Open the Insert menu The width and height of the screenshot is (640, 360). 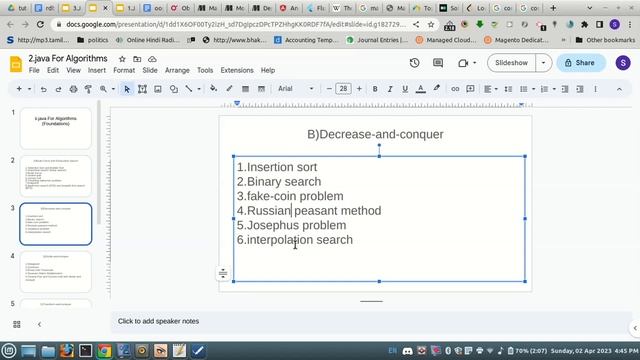click(x=97, y=70)
